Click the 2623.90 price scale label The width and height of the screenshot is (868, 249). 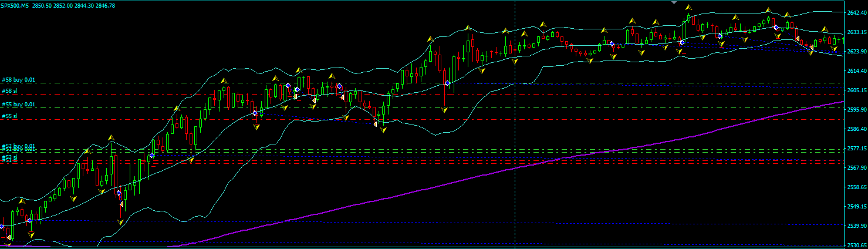(857, 51)
